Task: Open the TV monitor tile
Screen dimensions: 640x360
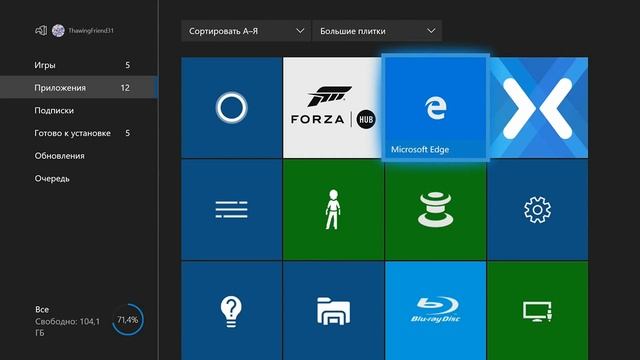Action: coord(538,311)
